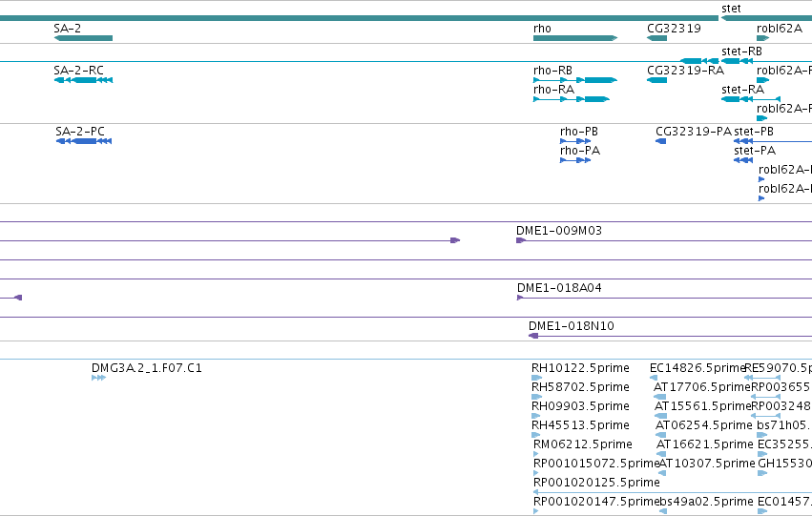The image size is (812, 516).
Task: Select the SA-2-RC transcript glyph
Action: tap(83, 80)
